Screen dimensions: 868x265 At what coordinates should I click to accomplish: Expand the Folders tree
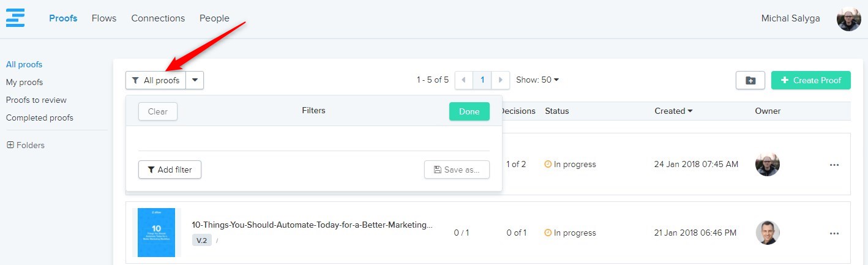[10, 145]
